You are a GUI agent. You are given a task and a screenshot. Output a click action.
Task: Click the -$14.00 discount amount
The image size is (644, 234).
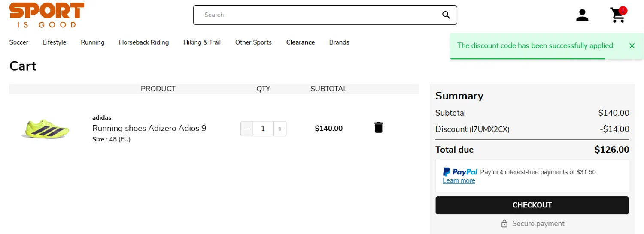point(614,129)
